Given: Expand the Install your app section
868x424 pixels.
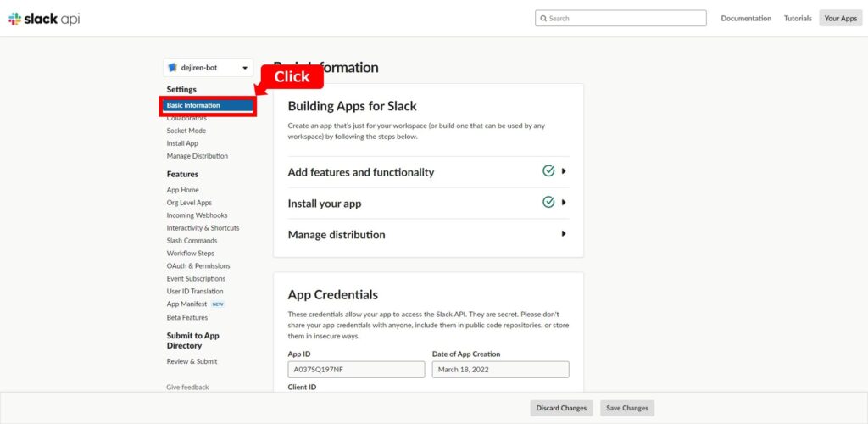Looking at the screenshot, I should pos(428,204).
